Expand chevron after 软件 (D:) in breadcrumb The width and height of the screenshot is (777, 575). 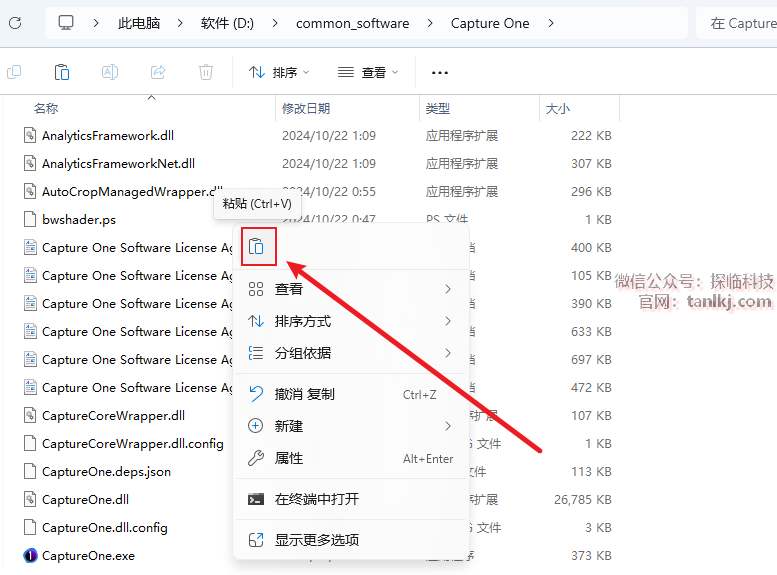coord(275,23)
